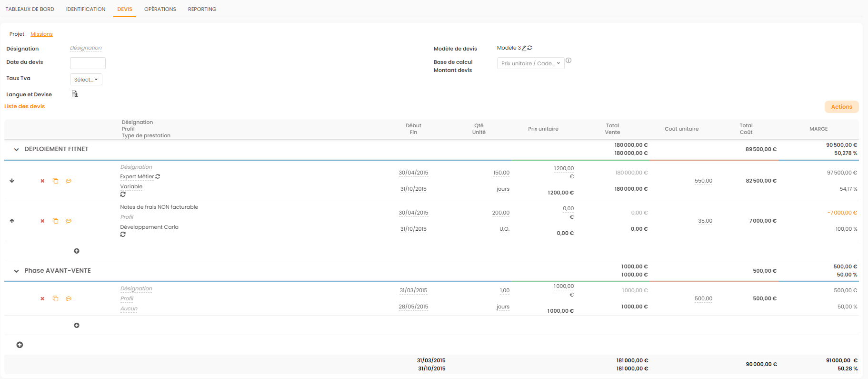The width and height of the screenshot is (868, 379).
Task: Switch to the OPÉRATIONS tab
Action: 160,9
